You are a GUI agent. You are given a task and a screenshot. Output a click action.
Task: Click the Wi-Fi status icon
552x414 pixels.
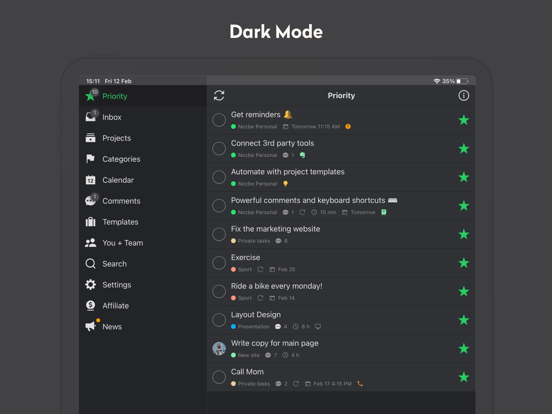437,81
